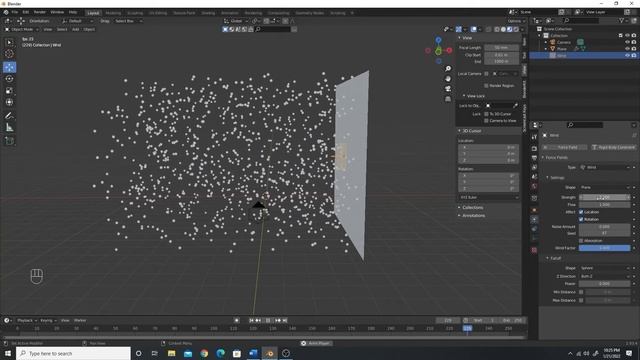Select the Add Cube tool

(x=9, y=141)
